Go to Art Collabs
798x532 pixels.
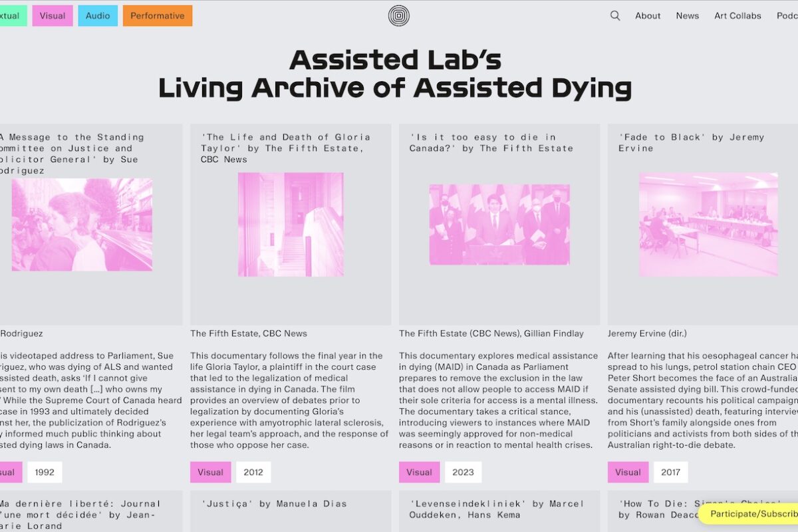(x=737, y=16)
